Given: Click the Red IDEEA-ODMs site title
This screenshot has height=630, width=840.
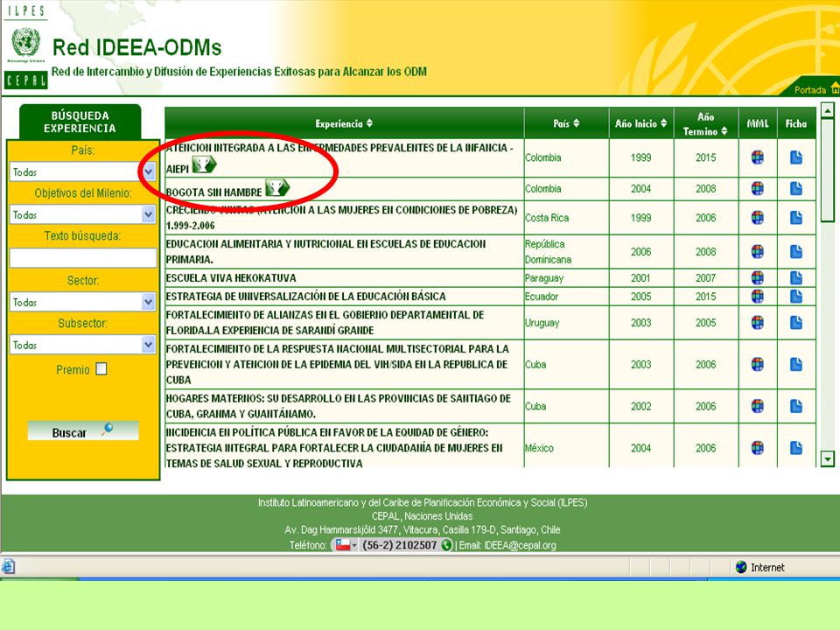Looking at the screenshot, I should (x=136, y=47).
